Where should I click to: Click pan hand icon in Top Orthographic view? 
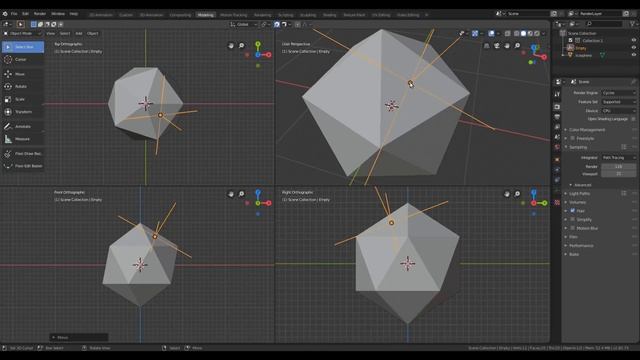(x=231, y=46)
